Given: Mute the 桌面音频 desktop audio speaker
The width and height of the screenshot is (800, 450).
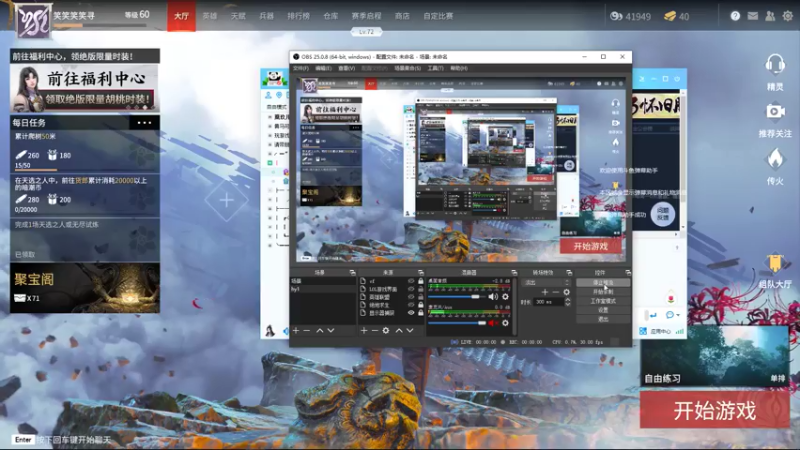Looking at the screenshot, I should tap(492, 296).
